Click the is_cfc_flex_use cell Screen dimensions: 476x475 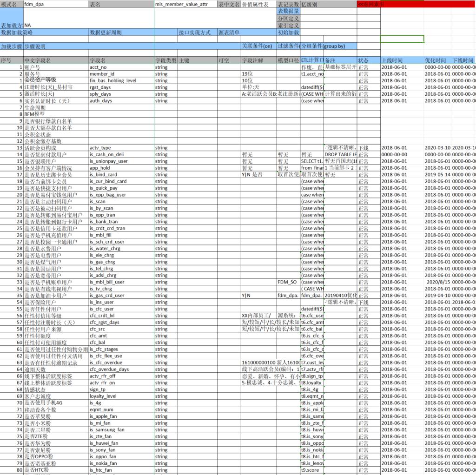click(x=122, y=356)
